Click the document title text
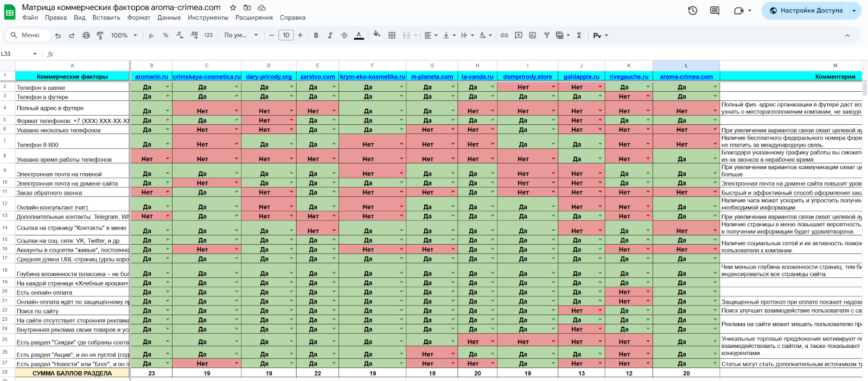This screenshot has height=381, width=868. click(x=121, y=8)
